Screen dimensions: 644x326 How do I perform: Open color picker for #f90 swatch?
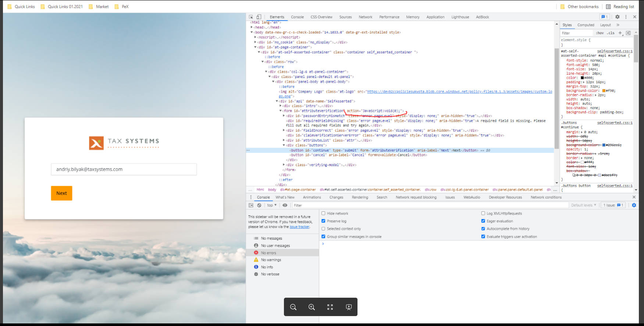[x=604, y=91]
